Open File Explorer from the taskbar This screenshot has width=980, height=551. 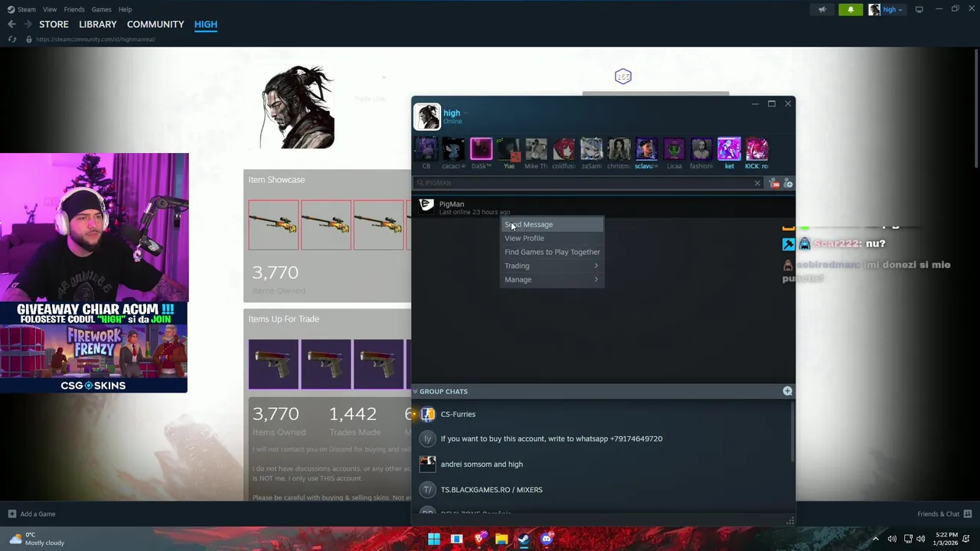pyautogui.click(x=501, y=540)
